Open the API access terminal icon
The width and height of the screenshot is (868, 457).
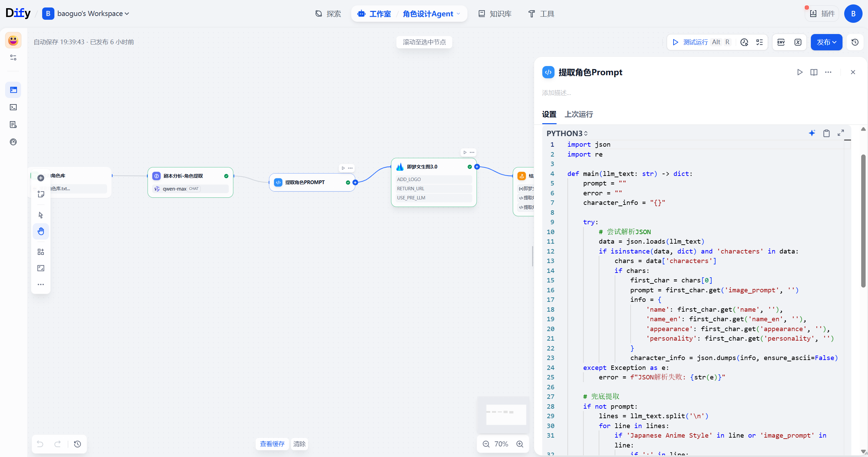click(13, 107)
